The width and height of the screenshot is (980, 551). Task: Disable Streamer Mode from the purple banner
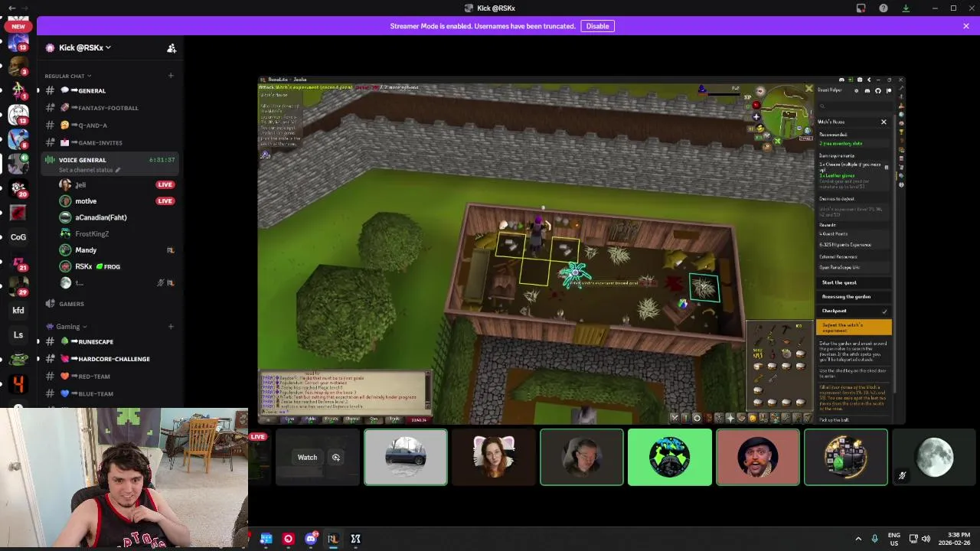point(597,26)
